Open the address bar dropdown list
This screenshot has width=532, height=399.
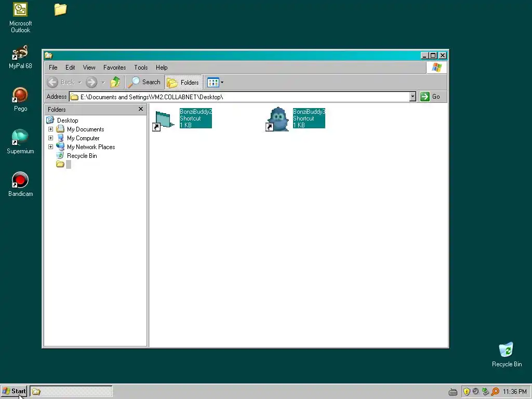pos(413,97)
